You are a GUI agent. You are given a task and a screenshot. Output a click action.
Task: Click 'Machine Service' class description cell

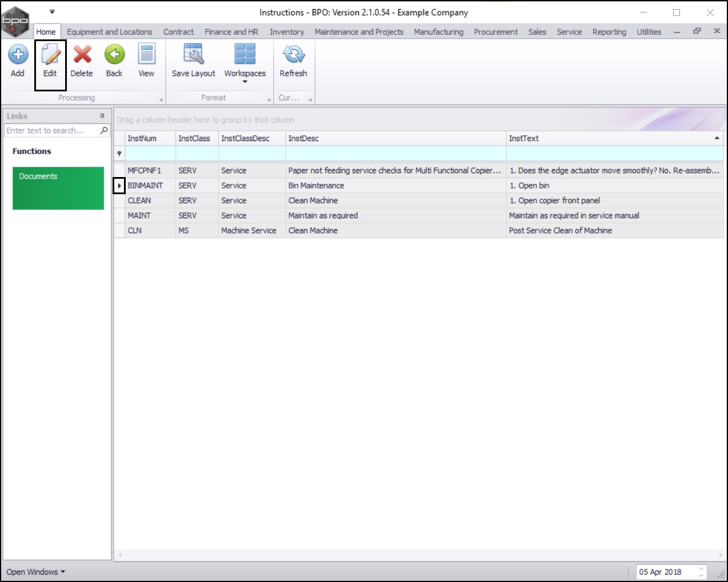point(252,230)
